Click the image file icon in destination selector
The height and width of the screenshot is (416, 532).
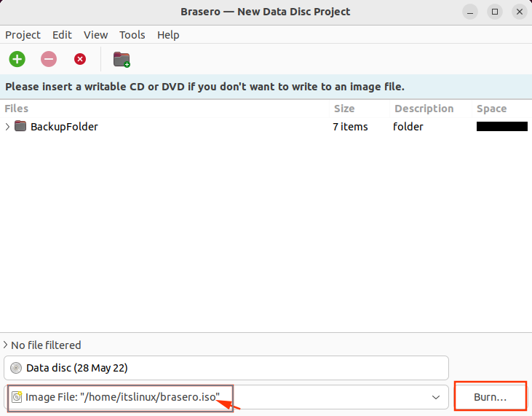point(17,396)
